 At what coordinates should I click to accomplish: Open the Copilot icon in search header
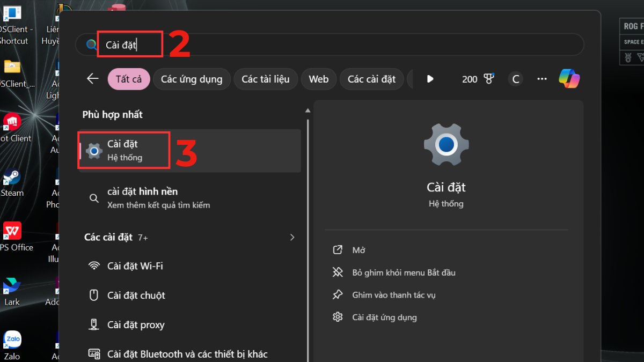coord(569,79)
